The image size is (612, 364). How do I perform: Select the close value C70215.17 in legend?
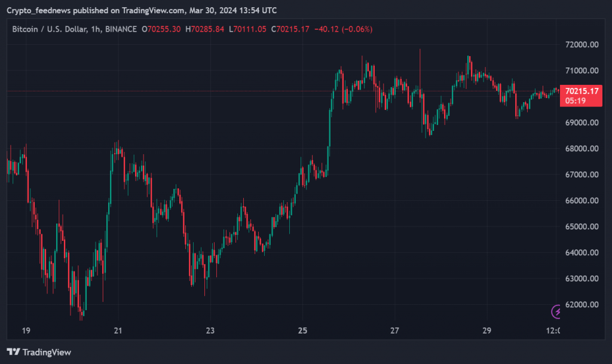[290, 29]
